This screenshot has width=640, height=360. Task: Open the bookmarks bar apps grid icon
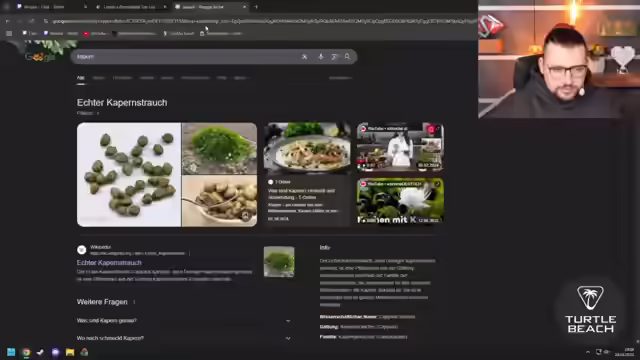click(x=9, y=33)
